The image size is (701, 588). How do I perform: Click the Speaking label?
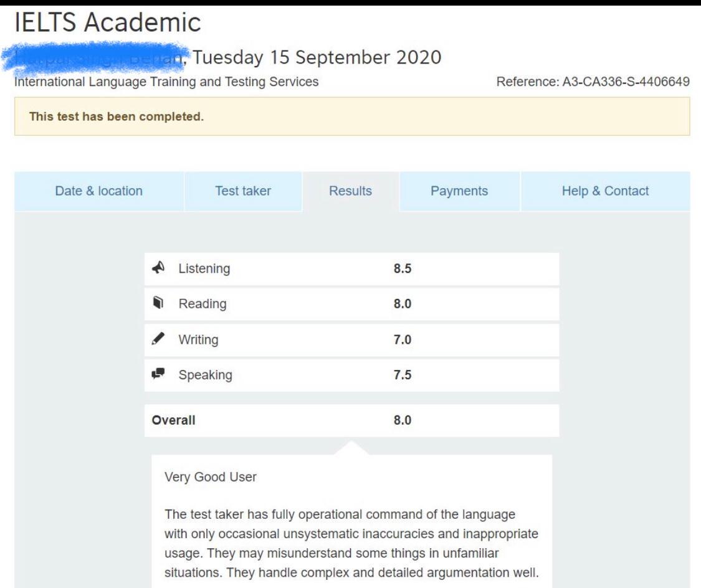[205, 375]
